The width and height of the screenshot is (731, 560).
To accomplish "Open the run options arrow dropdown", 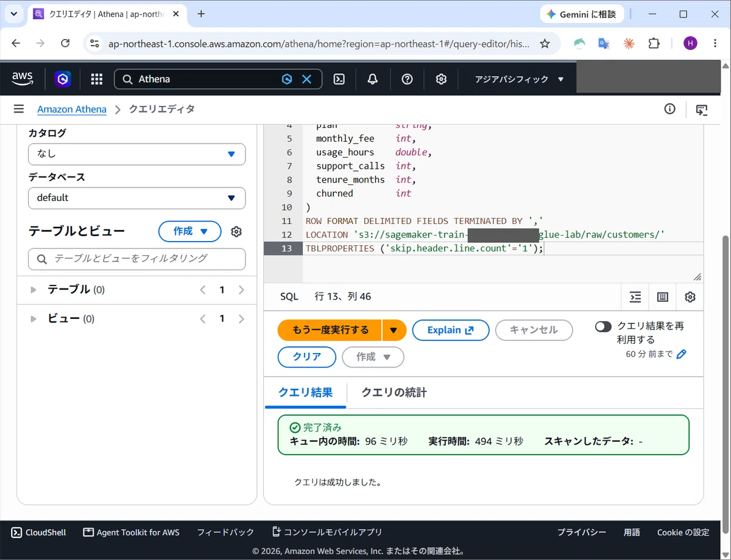I will pos(394,330).
